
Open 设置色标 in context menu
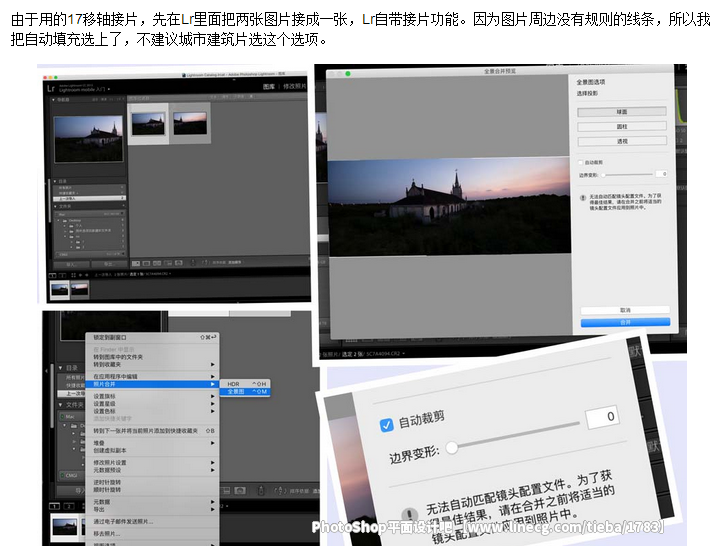[x=152, y=411]
